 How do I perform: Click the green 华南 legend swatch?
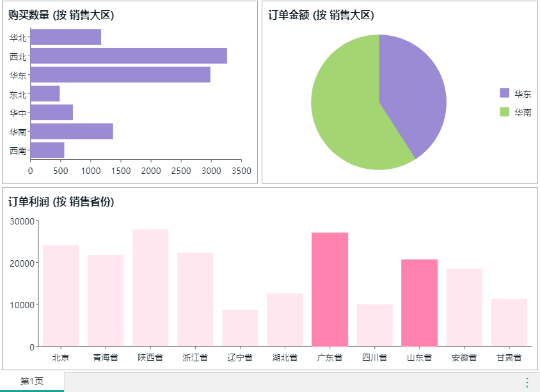coord(505,112)
